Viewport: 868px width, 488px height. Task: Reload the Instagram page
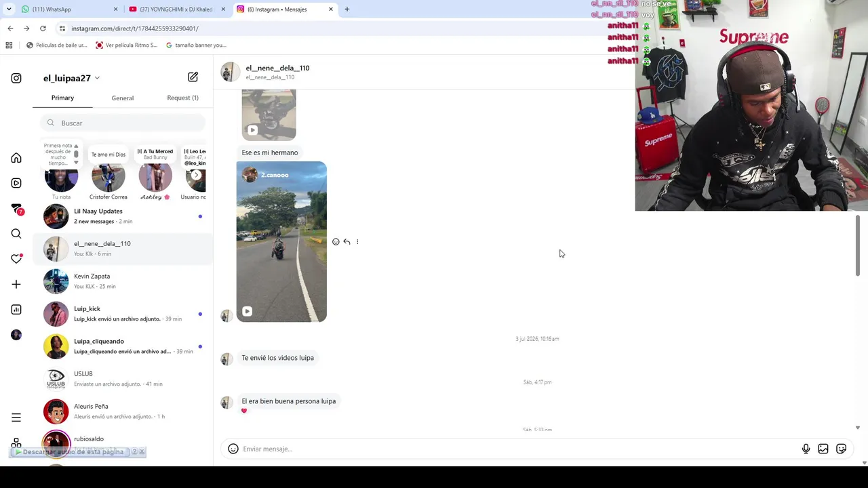pyautogui.click(x=43, y=28)
